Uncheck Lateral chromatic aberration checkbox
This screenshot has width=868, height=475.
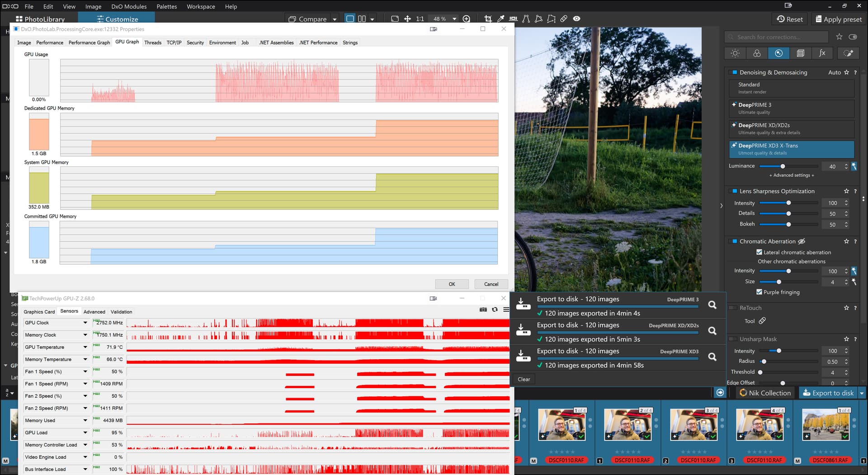click(759, 252)
